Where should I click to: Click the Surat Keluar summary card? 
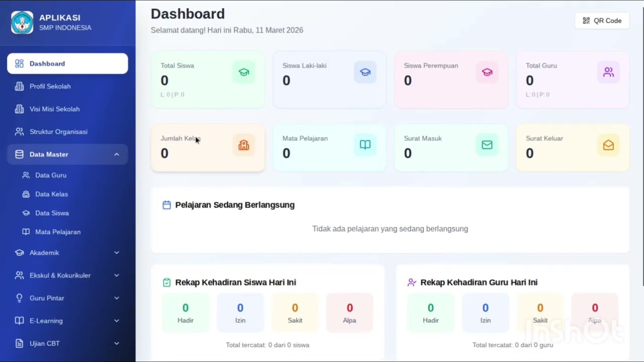[x=573, y=148]
